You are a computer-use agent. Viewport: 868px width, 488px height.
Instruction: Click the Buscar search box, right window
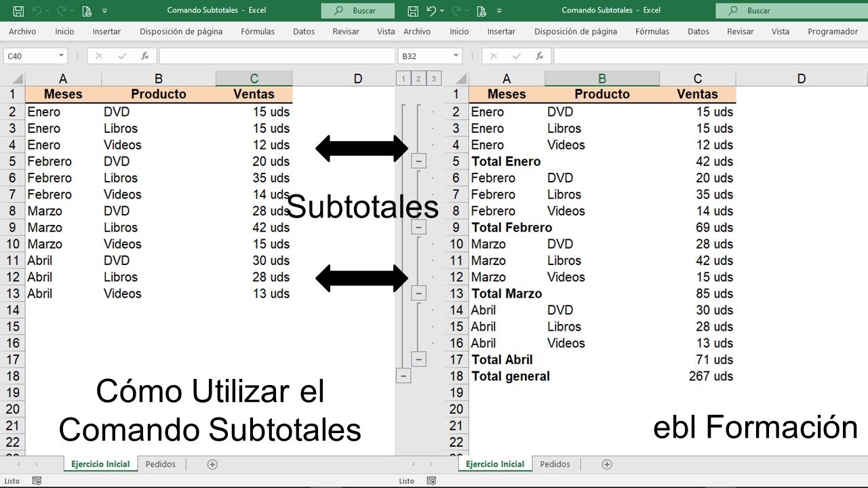791,11
